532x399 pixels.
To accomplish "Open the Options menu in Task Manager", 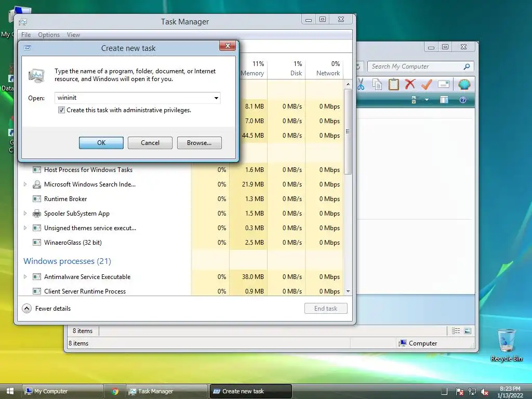I will click(48, 35).
